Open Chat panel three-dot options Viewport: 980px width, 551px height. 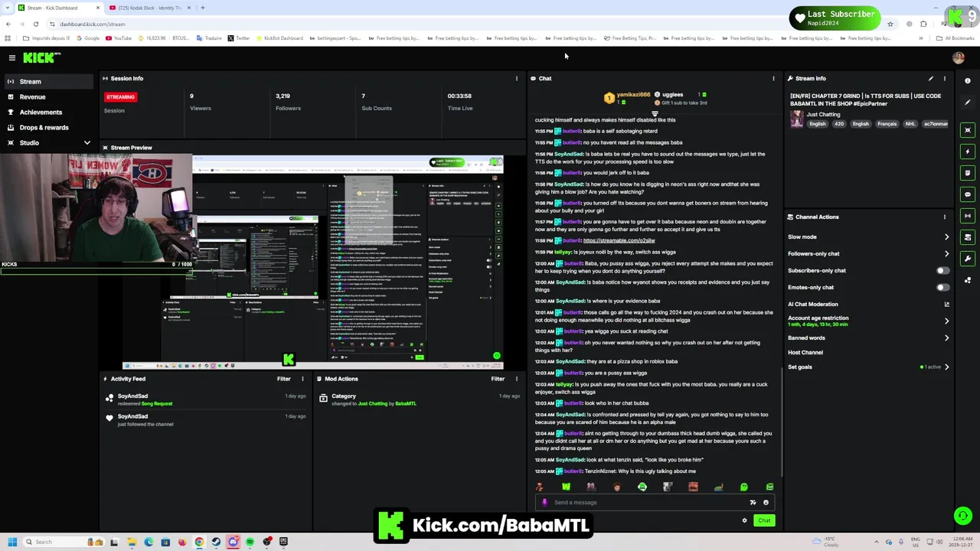[773, 78]
